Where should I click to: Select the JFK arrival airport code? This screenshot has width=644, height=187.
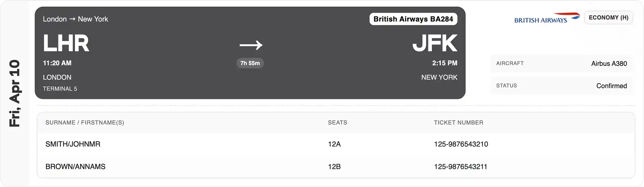(435, 44)
